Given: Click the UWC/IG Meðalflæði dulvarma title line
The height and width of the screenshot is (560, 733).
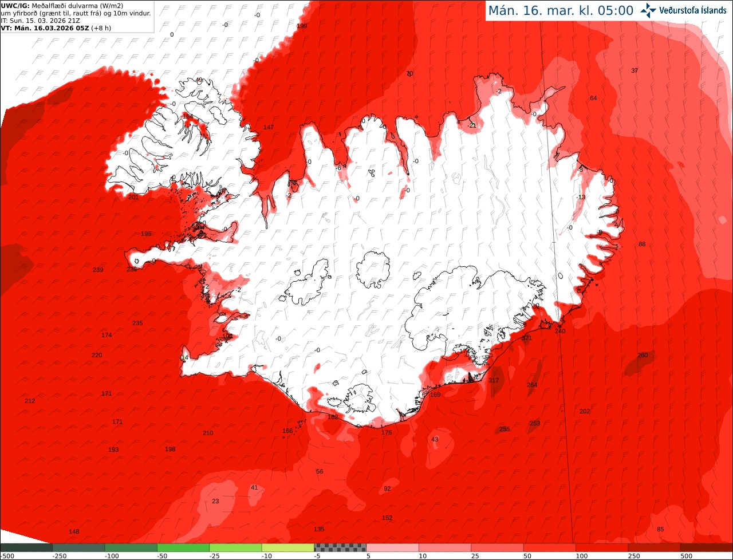Looking at the screenshot, I should pos(62,6).
